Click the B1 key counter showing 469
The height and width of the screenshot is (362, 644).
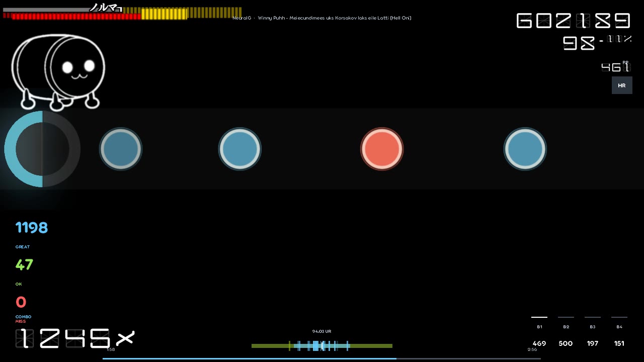coord(539,332)
